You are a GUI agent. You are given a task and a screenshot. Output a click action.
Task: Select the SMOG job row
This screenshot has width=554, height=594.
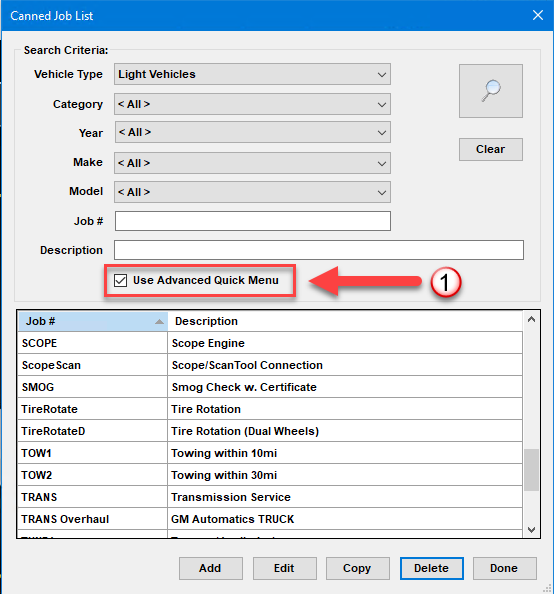pos(270,387)
